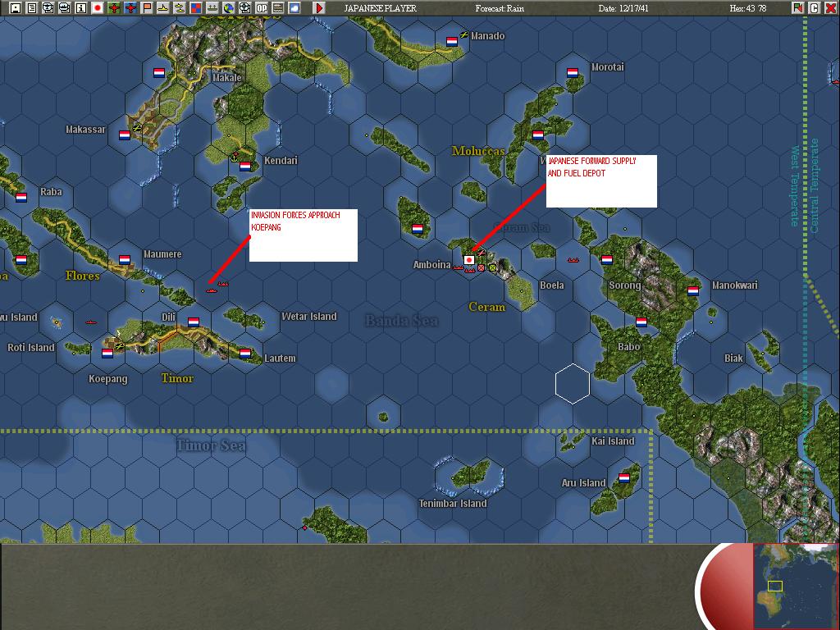Open the info 'i' toolbar icon
840x630 pixels.
[x=81, y=7]
